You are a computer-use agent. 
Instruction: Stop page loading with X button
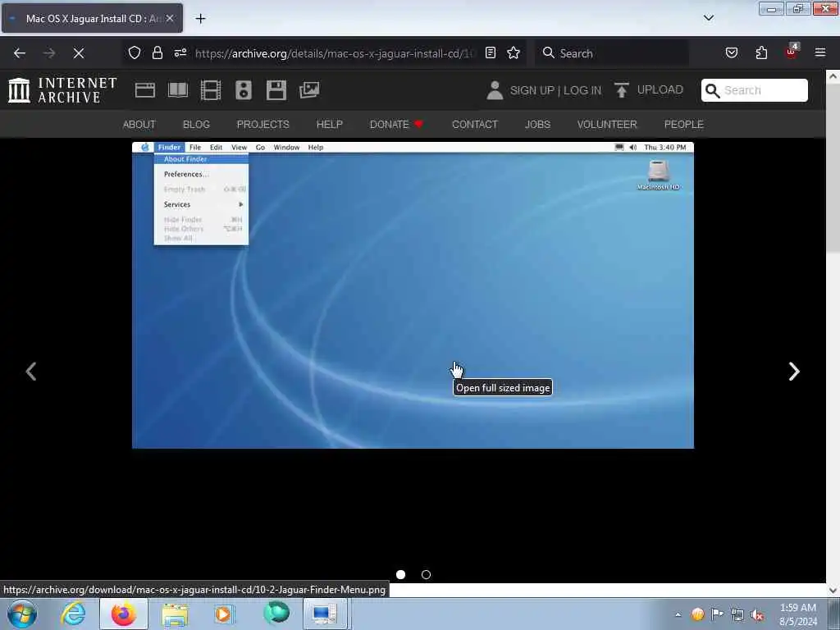click(79, 53)
